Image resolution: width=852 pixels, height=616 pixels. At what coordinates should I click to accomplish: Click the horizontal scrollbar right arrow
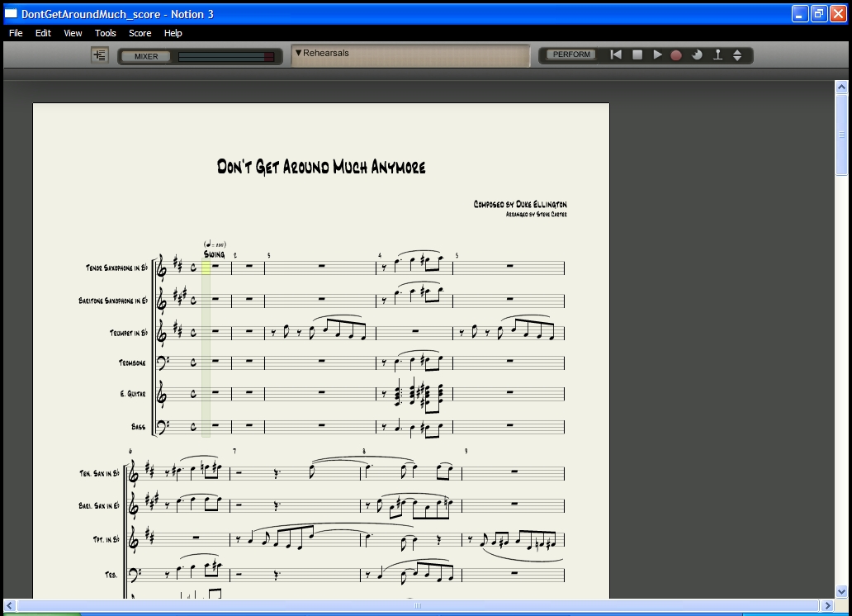tap(828, 606)
